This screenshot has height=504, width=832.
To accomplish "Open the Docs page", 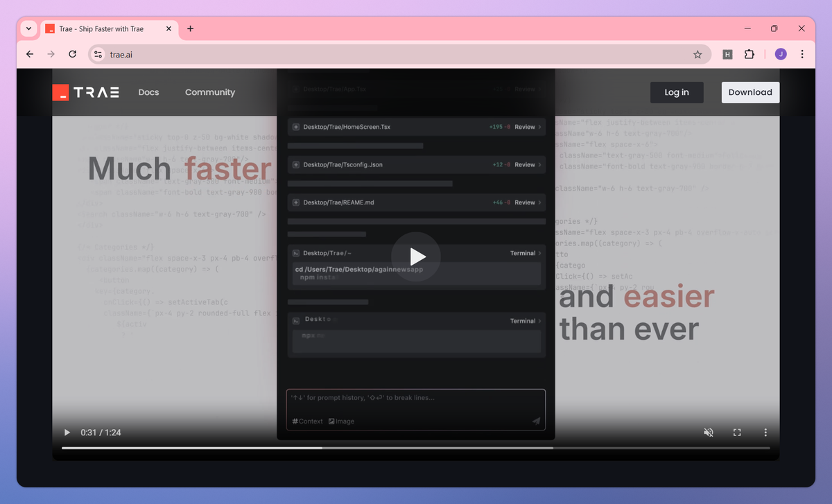I will click(x=148, y=92).
